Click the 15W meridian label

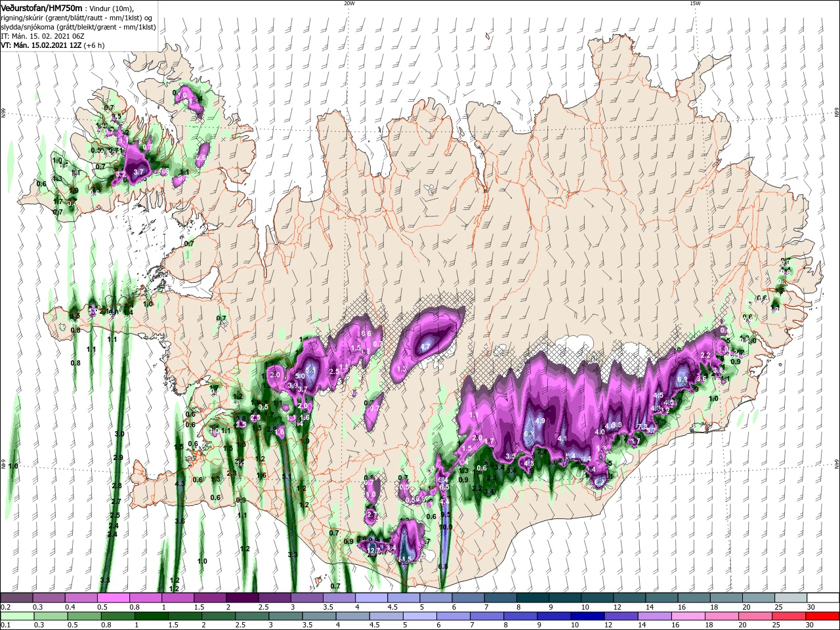pyautogui.click(x=694, y=3)
